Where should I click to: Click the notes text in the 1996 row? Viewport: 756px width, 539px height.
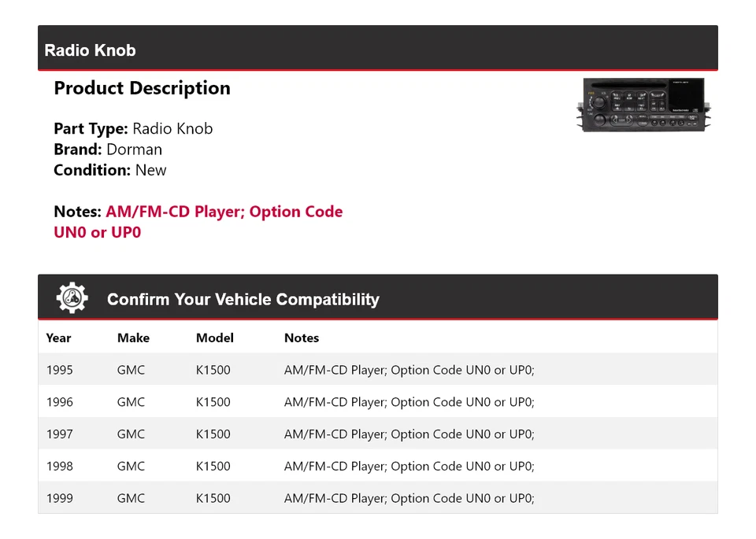(409, 402)
